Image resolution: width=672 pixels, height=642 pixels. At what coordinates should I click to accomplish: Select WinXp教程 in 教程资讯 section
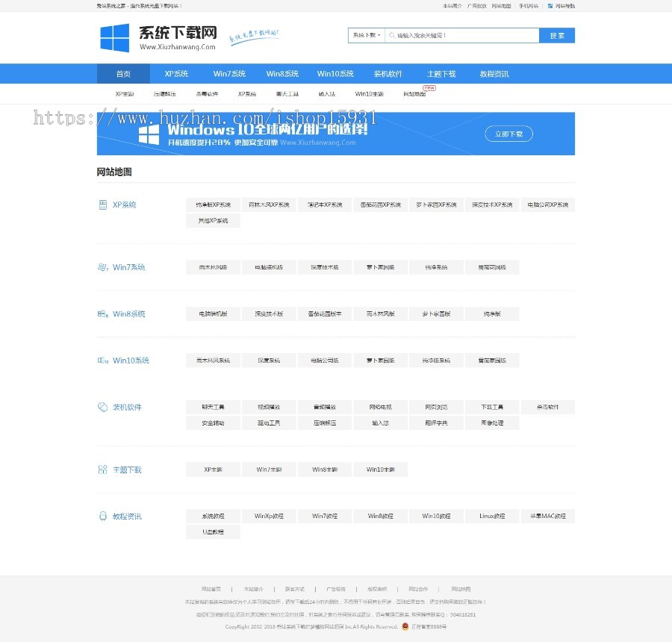pyautogui.click(x=269, y=516)
